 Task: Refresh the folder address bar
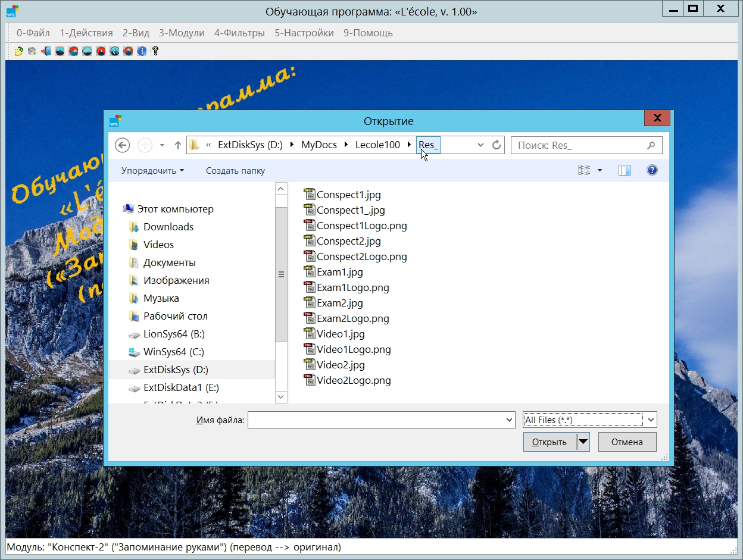pyautogui.click(x=497, y=145)
